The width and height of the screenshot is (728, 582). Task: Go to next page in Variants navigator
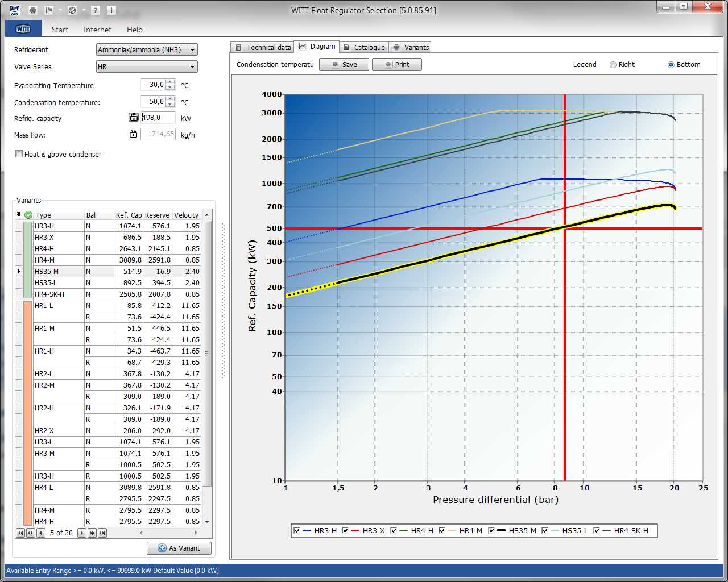92,533
